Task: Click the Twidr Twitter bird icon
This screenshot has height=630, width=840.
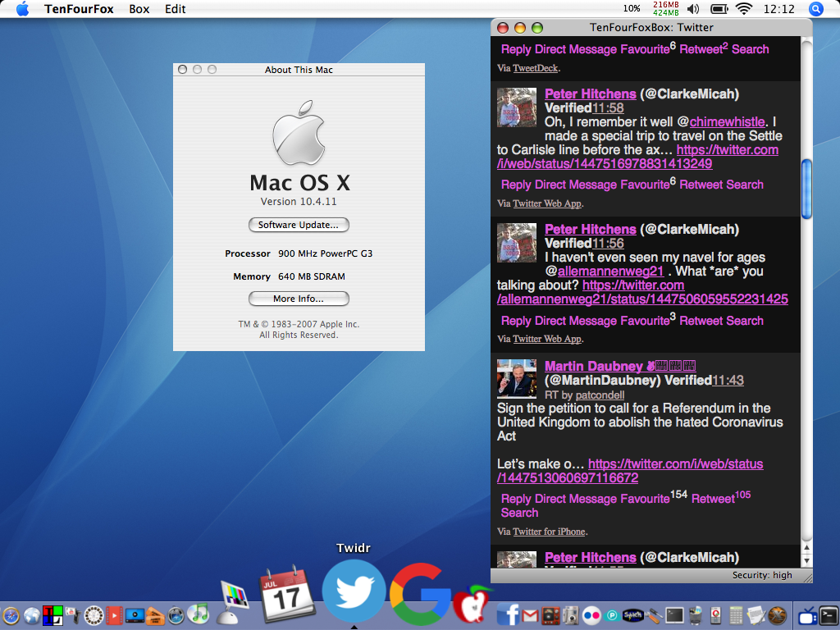Action: pyautogui.click(x=354, y=591)
